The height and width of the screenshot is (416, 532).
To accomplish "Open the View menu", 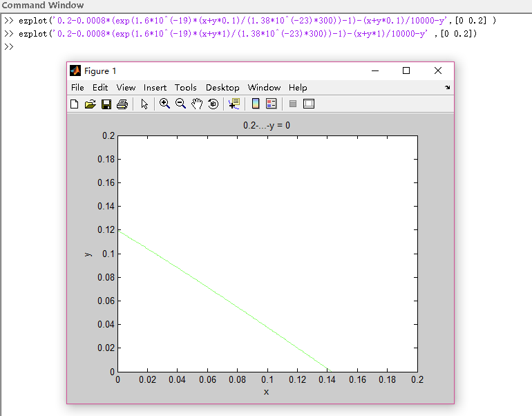I will [126, 88].
